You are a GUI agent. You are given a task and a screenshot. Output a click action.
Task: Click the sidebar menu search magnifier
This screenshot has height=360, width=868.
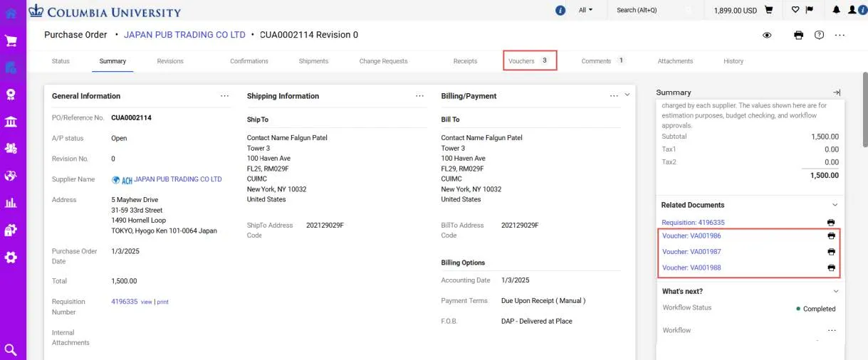point(11,349)
